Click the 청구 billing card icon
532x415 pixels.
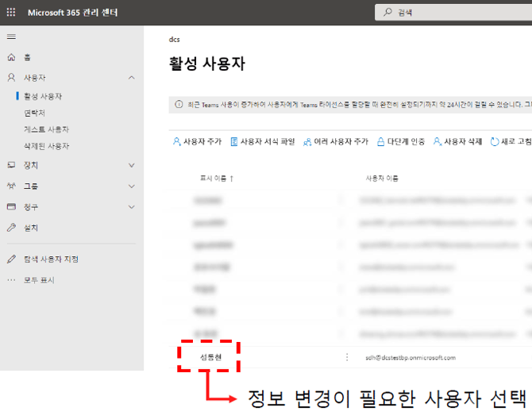point(11,207)
